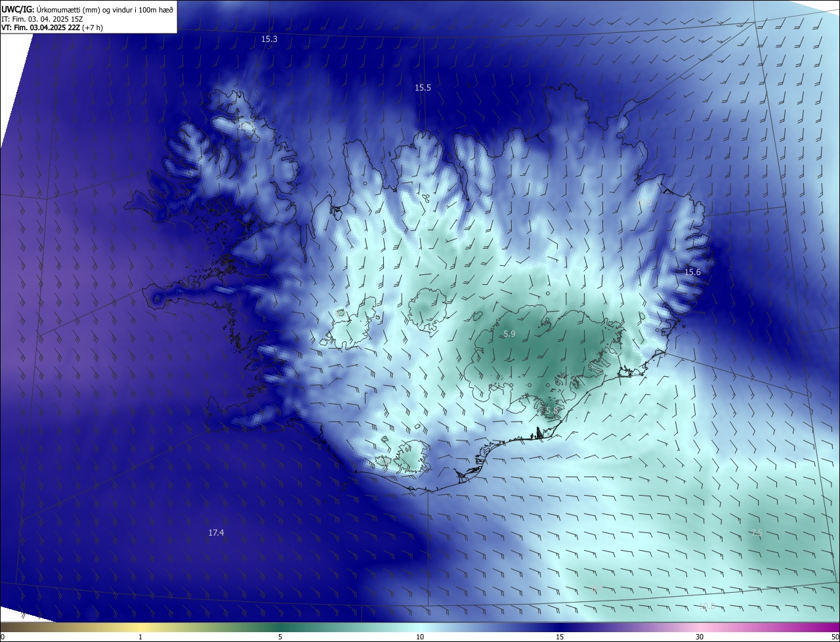Click the title text 'UWC/IG: Úrkomumætti (mm) og vindur'
Image resolution: width=840 pixels, height=642 pixels.
pos(87,9)
